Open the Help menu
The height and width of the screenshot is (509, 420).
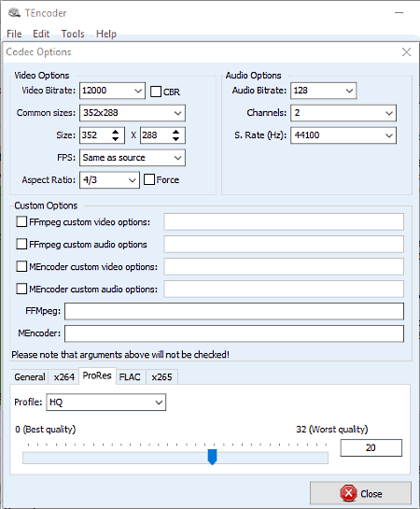pos(106,34)
